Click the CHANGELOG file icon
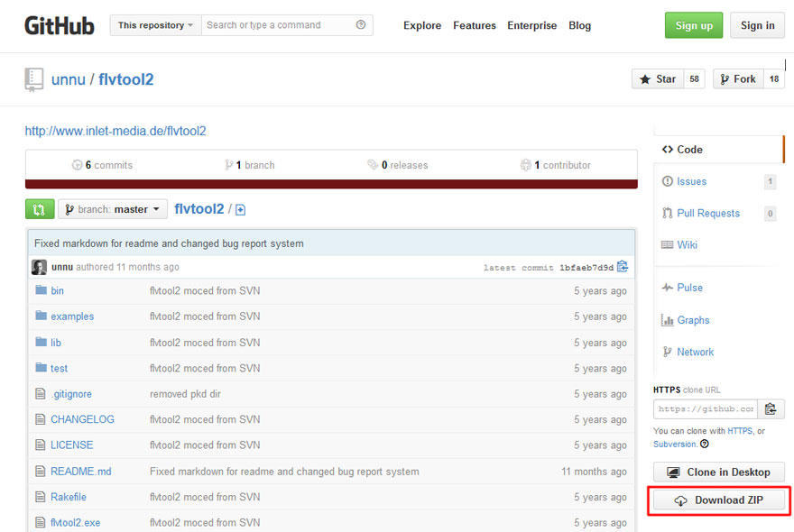 41,419
